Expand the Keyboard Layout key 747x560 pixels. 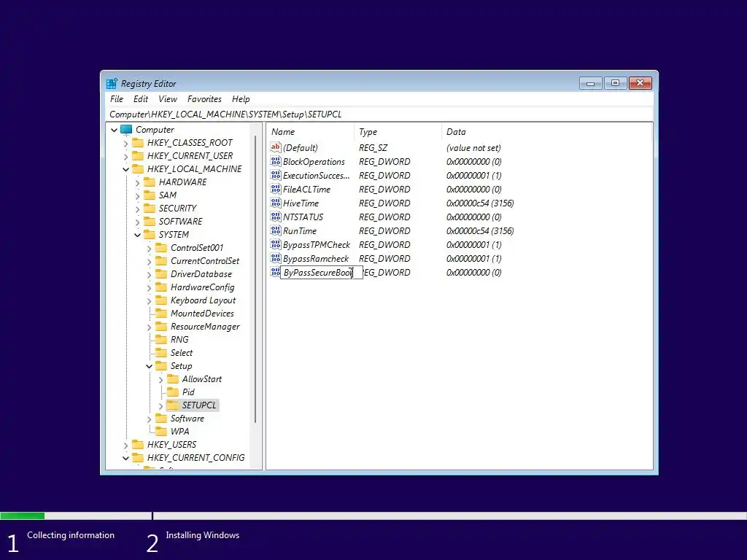(149, 301)
